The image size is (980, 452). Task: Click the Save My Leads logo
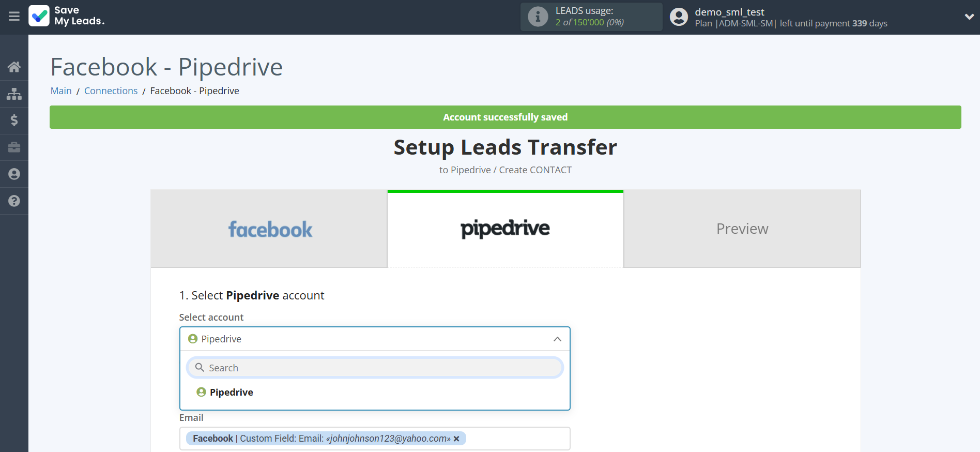pyautogui.click(x=67, y=16)
